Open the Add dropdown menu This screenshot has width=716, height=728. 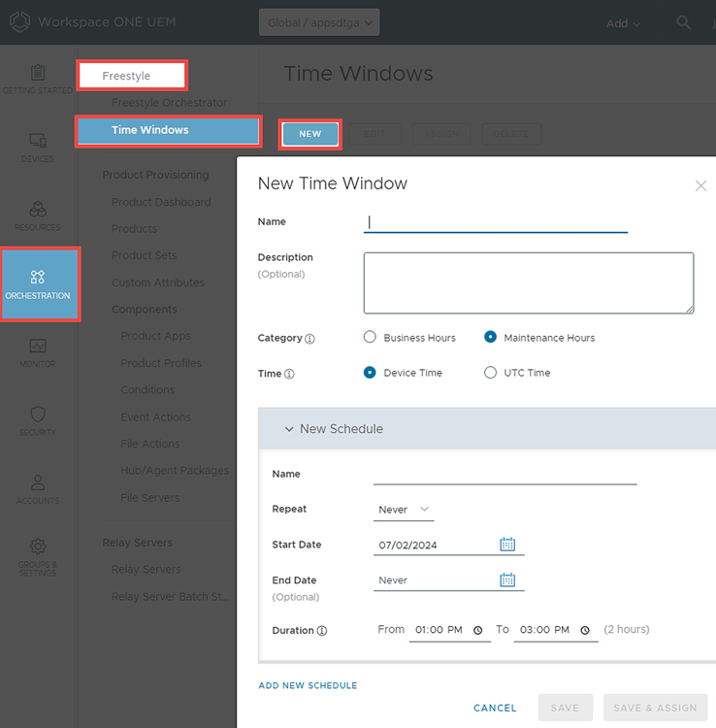(623, 23)
